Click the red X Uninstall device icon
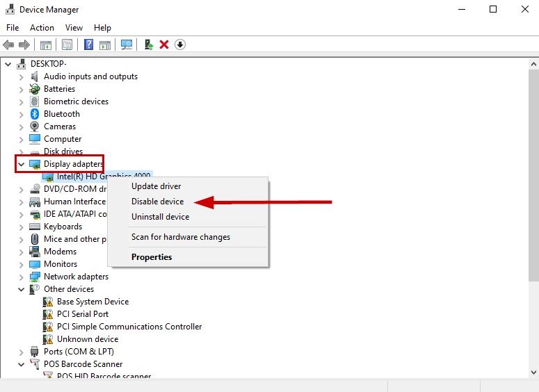The width and height of the screenshot is (539, 392). click(164, 44)
